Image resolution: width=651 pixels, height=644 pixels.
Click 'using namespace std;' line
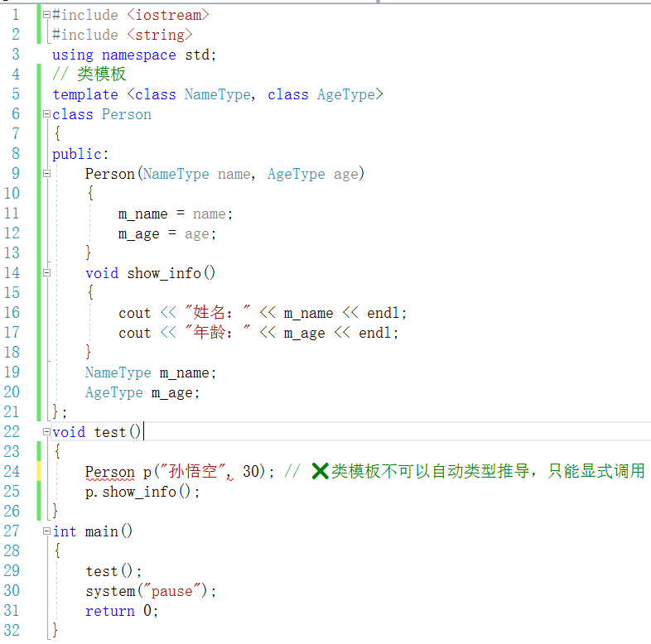134,55
